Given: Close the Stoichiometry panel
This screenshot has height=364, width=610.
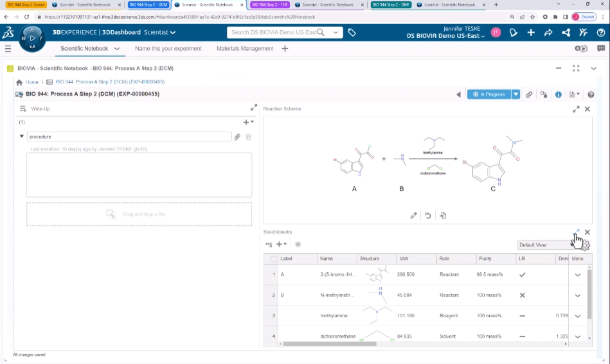Looking at the screenshot, I should click(x=588, y=232).
